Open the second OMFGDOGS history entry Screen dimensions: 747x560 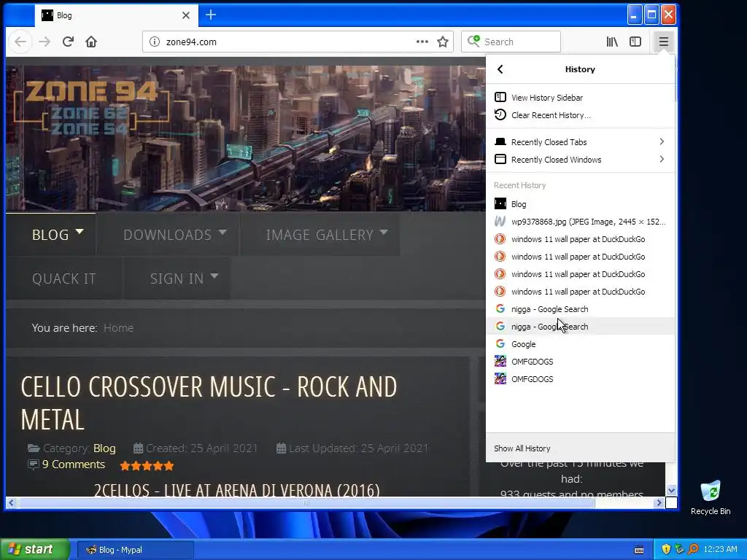(x=580, y=379)
